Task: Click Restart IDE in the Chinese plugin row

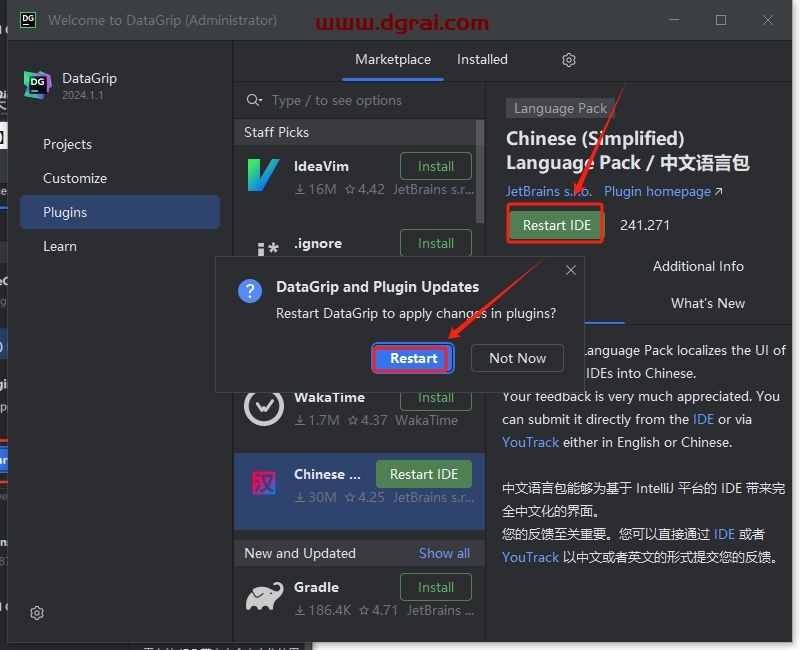Action: pos(423,474)
